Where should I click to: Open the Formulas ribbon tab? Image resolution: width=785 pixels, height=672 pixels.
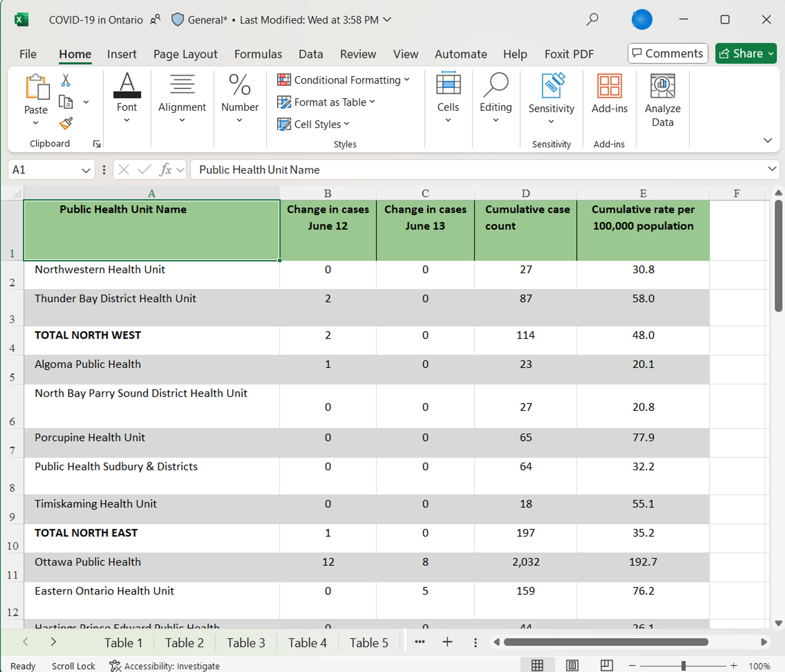pos(258,54)
